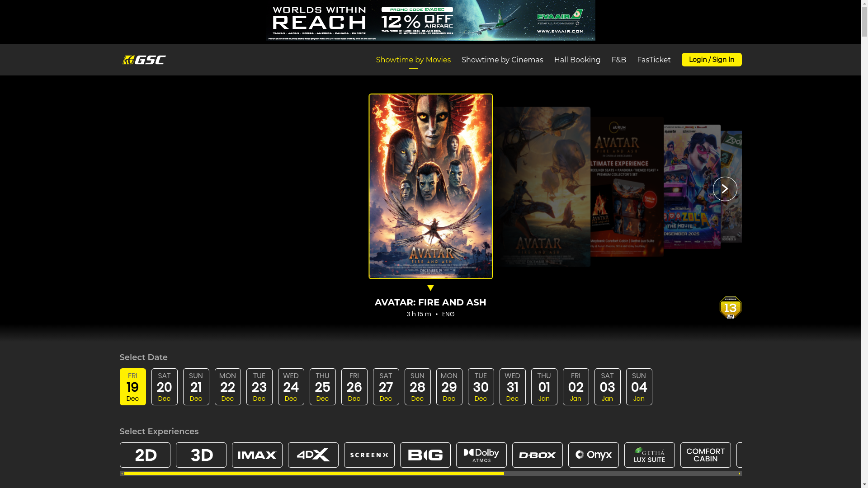
Task: Select Thursday 25 Dec date
Action: pos(322,387)
